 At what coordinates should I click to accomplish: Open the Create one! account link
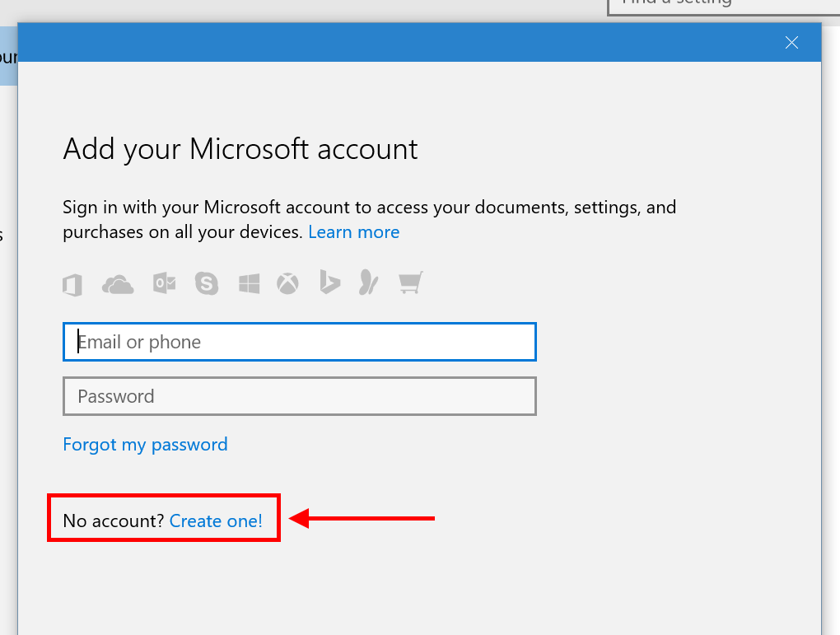point(216,521)
